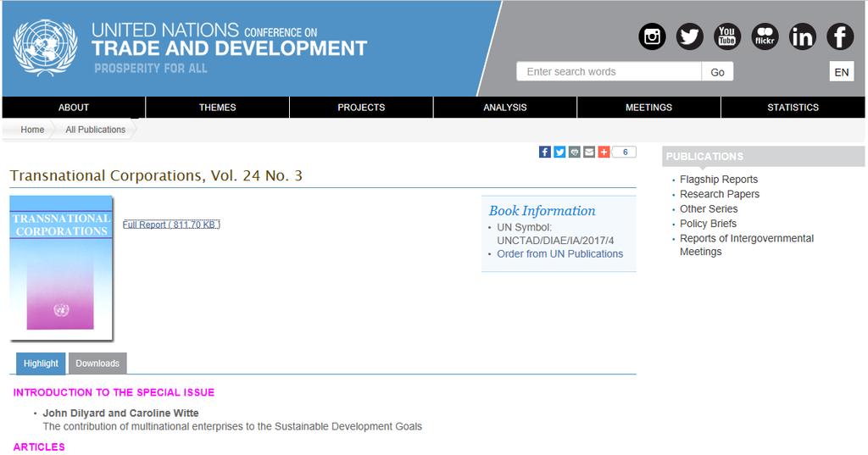Open Research Papers in Publications sidebar

click(x=720, y=194)
